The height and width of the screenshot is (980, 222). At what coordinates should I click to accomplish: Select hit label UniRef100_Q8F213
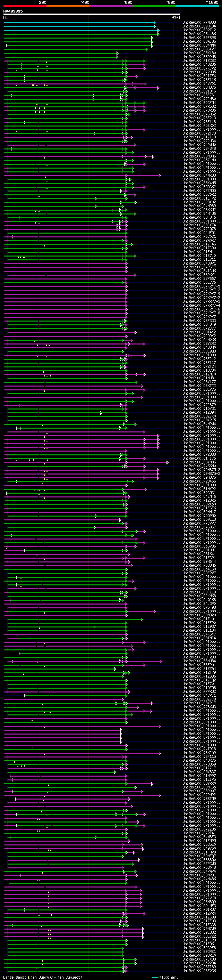pyautogui.click(x=199, y=118)
